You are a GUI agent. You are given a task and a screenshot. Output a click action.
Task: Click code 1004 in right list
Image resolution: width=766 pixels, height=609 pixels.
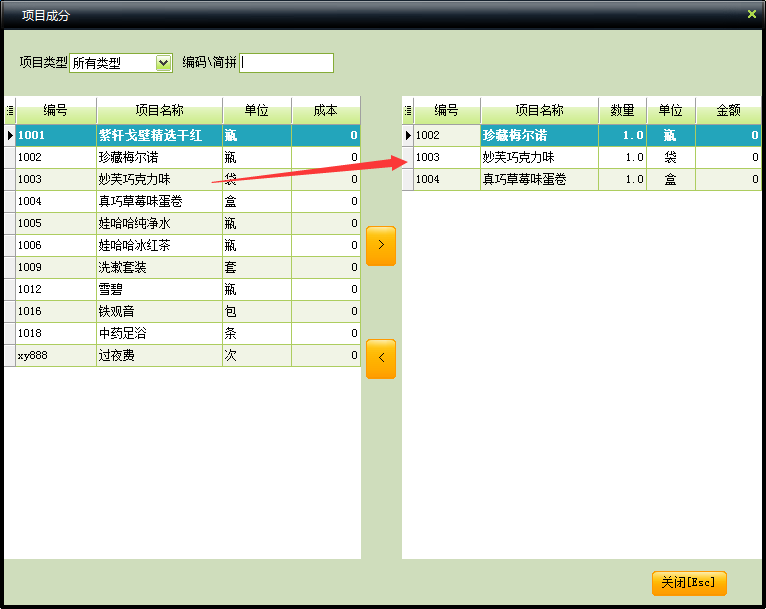tap(447, 179)
